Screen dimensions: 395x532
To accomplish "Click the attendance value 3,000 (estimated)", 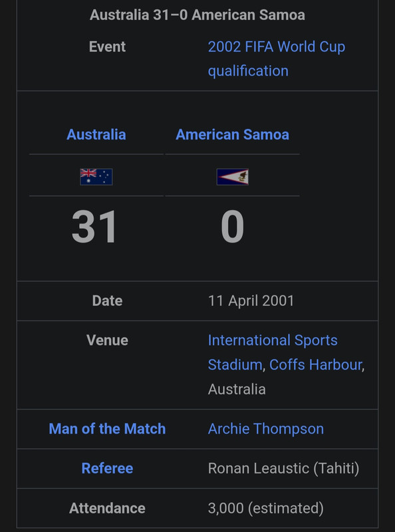I will click(266, 508).
